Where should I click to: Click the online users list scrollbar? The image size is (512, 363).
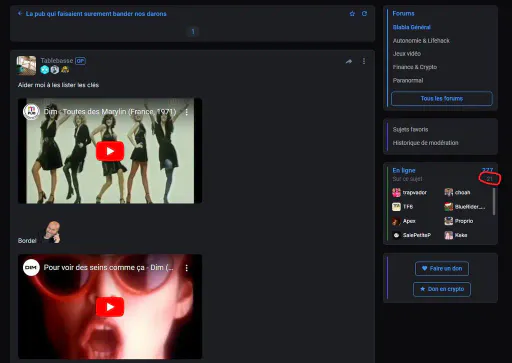pyautogui.click(x=494, y=202)
